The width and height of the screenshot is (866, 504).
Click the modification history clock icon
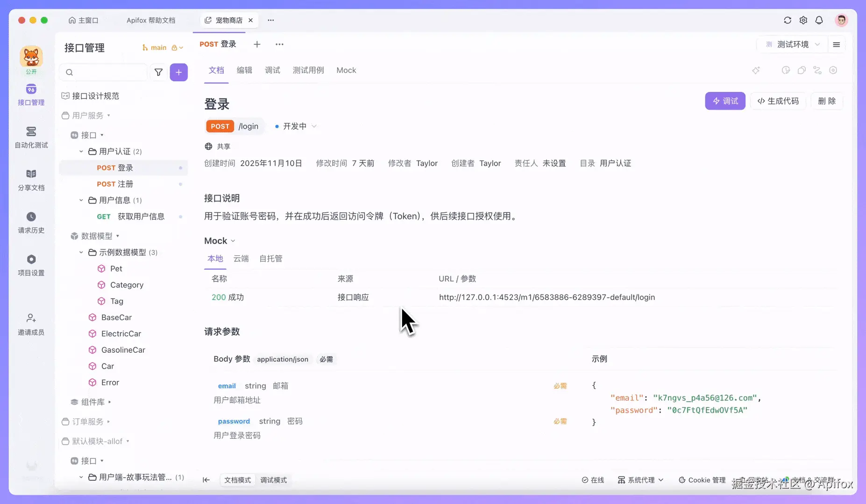click(787, 70)
